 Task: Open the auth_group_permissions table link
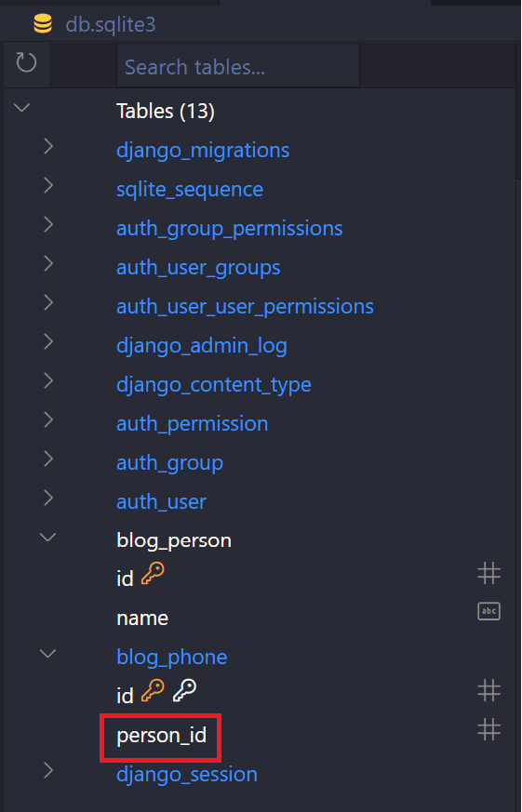[x=230, y=229]
